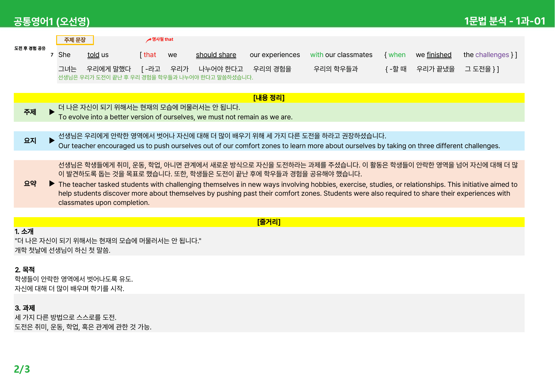The height and width of the screenshot is (392, 555).
Task: Click the black triangle arrow beside 주제
Action: click(52, 112)
